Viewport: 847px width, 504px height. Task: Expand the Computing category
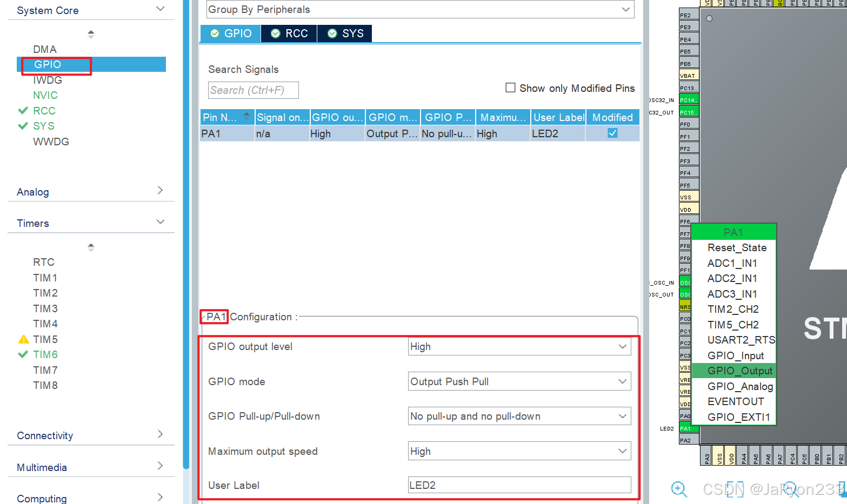(x=160, y=497)
